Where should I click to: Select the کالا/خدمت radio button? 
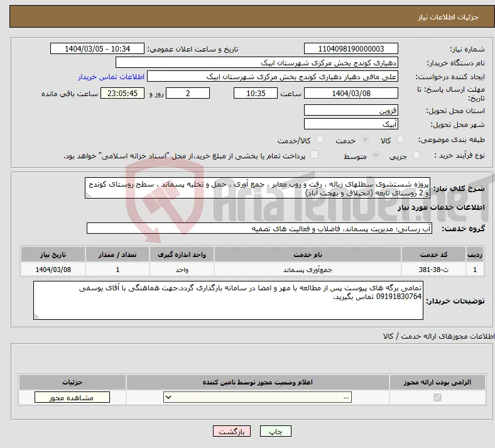pyautogui.click(x=320, y=139)
